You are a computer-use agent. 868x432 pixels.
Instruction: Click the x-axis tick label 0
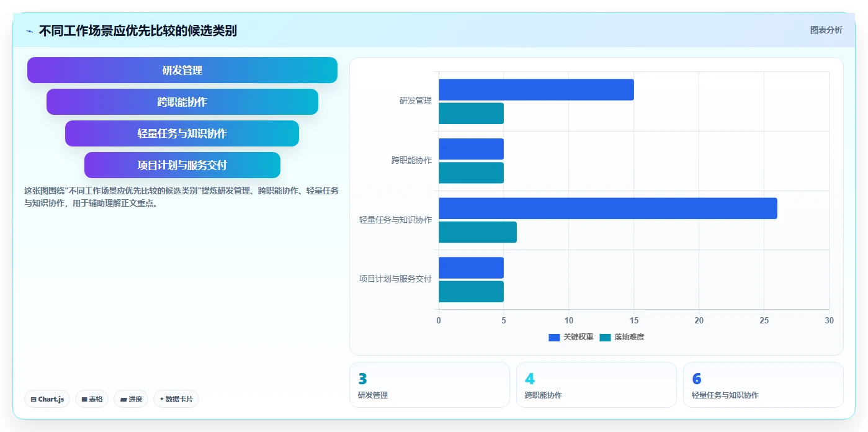pos(439,320)
